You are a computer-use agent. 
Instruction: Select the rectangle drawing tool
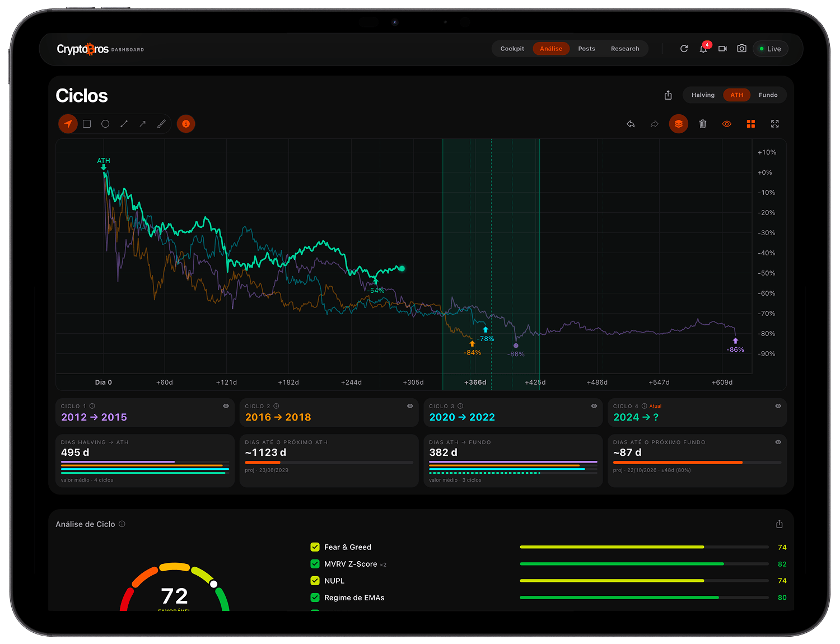point(87,124)
